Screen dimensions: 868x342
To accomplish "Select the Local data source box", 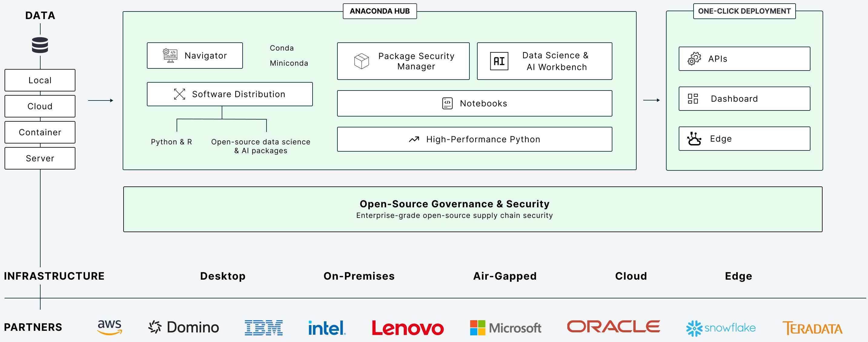I will [x=40, y=80].
